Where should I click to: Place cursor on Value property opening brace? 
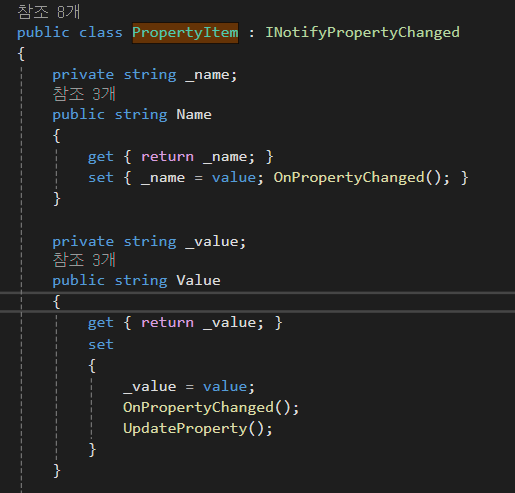(x=57, y=302)
